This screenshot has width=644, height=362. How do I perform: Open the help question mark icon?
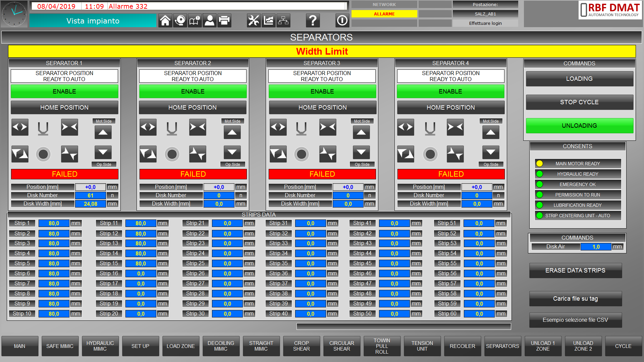(x=313, y=21)
